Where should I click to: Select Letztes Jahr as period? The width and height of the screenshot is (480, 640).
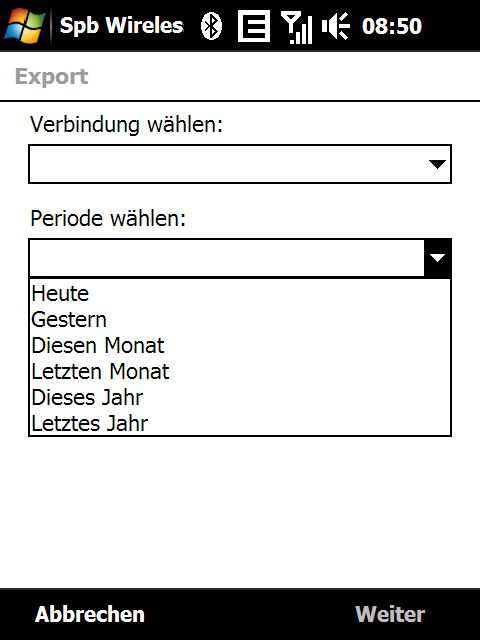click(240, 423)
